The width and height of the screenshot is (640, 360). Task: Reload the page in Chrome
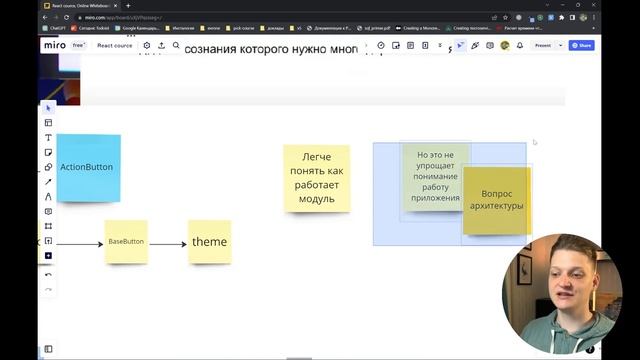67,18
